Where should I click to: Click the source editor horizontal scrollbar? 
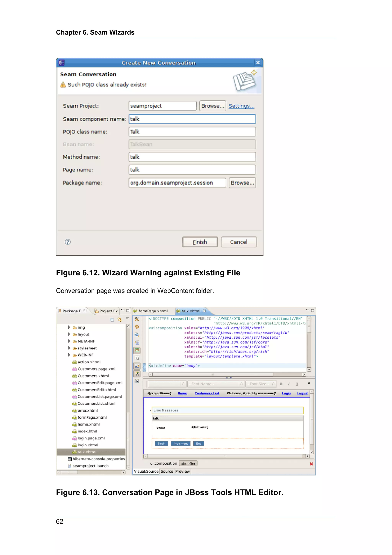(227, 374)
